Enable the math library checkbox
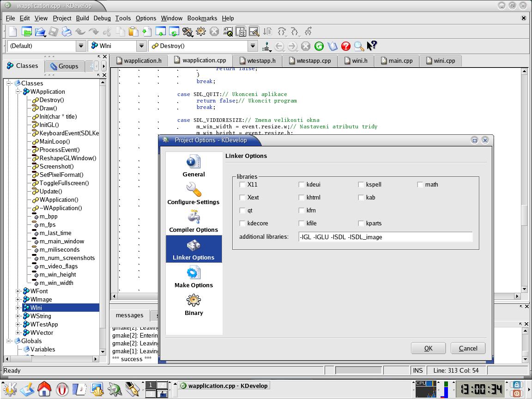This screenshot has height=399, width=532. pyautogui.click(x=420, y=185)
